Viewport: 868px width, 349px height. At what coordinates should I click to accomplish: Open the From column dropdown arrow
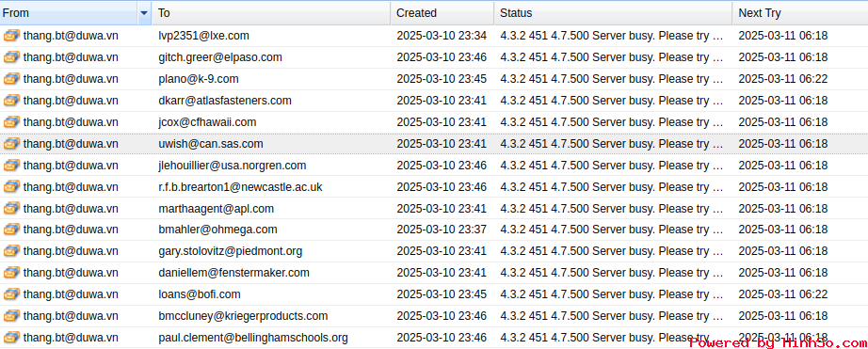pos(144,13)
